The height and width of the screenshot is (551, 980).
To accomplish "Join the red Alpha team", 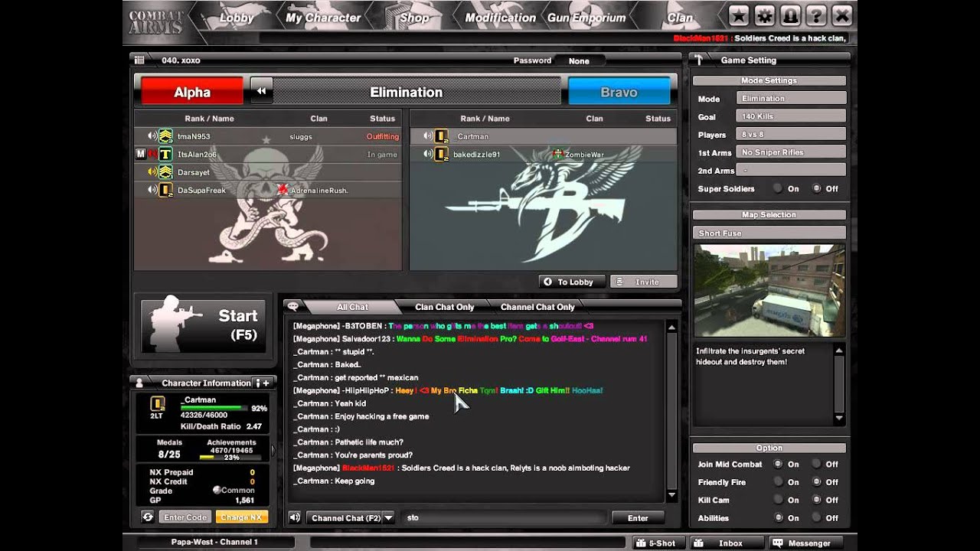I will click(x=192, y=92).
